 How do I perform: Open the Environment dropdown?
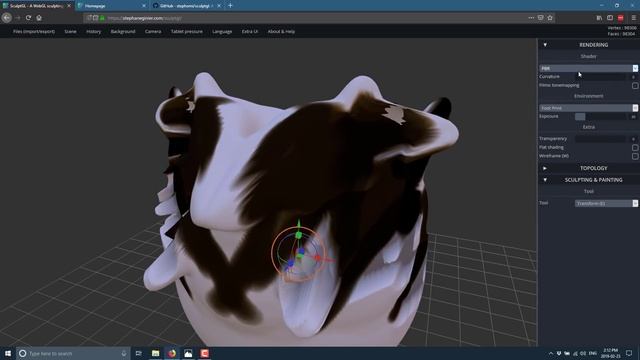coord(589,108)
